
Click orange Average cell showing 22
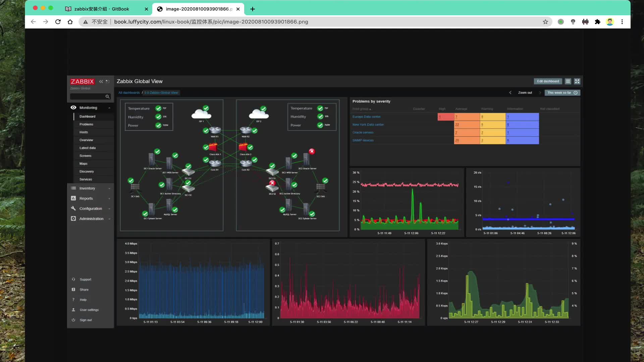(x=467, y=125)
